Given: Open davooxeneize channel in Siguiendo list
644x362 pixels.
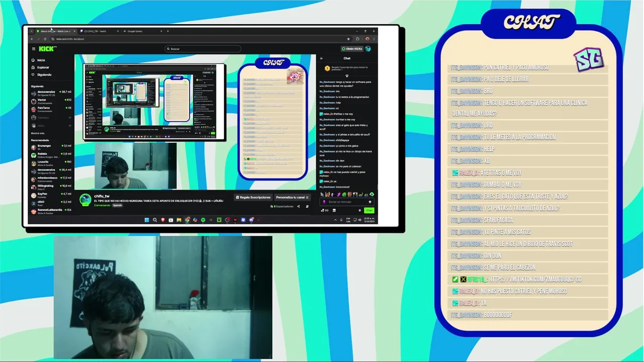Looking at the screenshot, I should pos(51,93).
